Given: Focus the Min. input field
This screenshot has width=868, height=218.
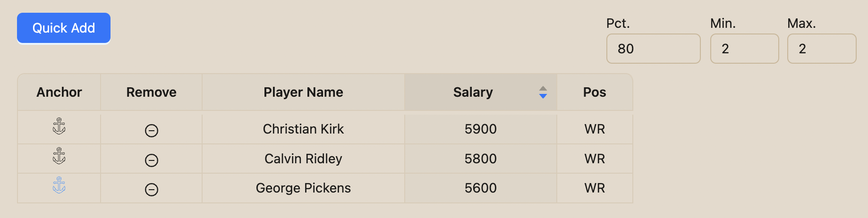Looking at the screenshot, I should [744, 49].
